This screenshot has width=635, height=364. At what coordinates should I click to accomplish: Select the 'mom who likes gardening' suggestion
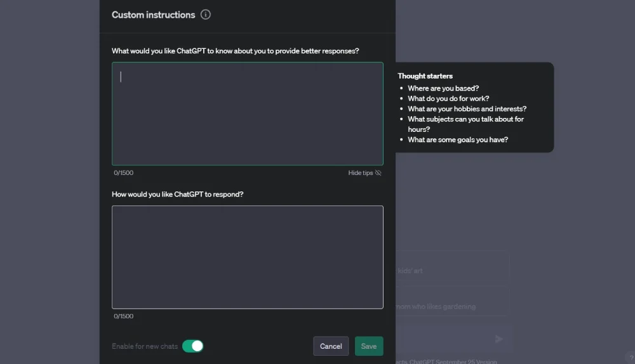(x=451, y=306)
